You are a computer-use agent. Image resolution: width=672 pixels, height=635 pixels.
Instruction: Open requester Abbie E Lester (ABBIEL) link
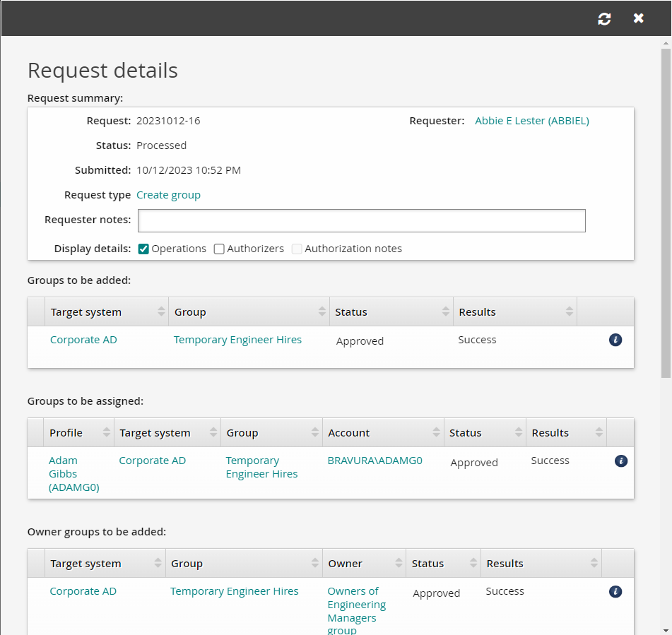pyautogui.click(x=531, y=121)
